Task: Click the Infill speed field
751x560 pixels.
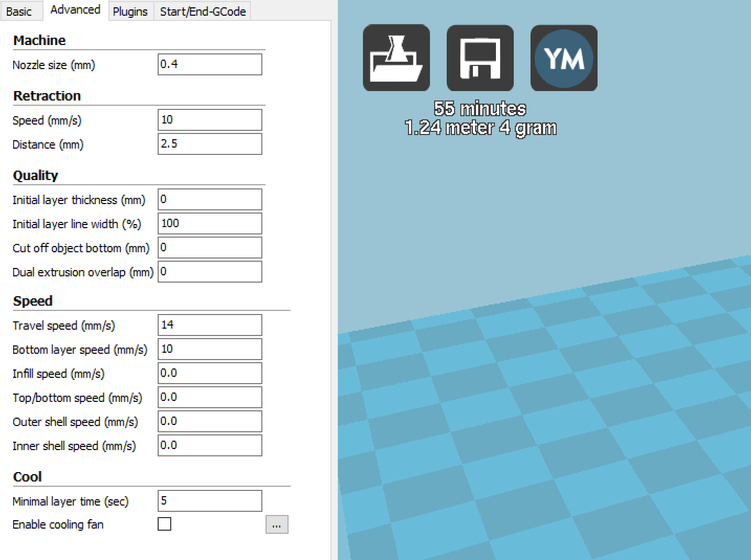Action: coord(209,373)
